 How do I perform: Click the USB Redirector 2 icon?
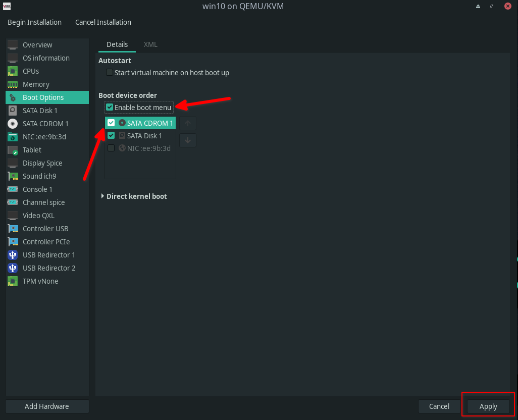coord(13,268)
